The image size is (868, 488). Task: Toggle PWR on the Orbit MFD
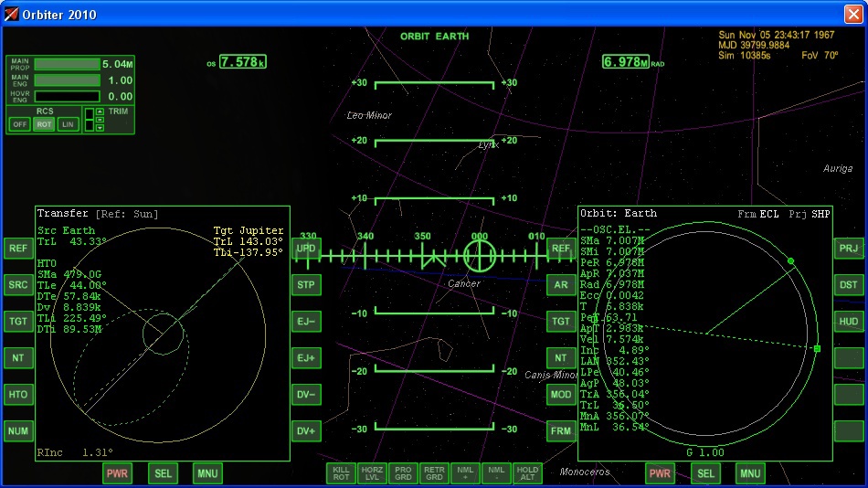click(x=660, y=473)
